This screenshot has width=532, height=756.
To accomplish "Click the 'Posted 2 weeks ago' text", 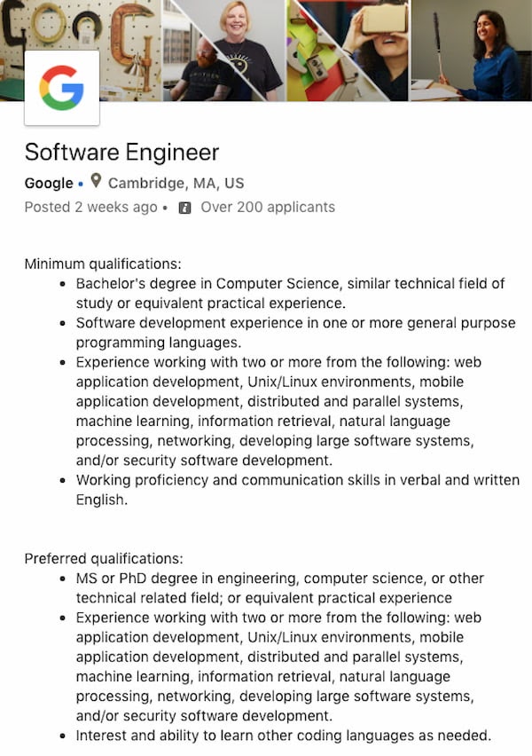I will (90, 207).
